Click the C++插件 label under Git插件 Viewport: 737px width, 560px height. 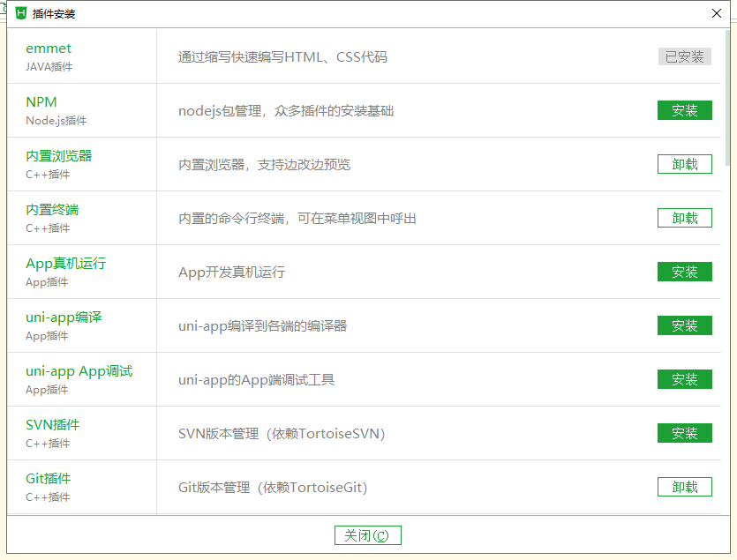[x=48, y=497]
